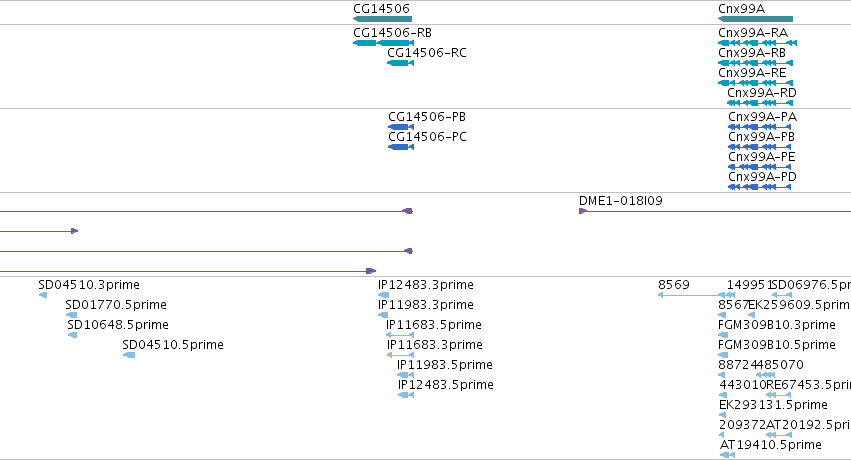Image resolution: width=851 pixels, height=460 pixels.
Task: Select EST label AT19410.5prime
Action: click(x=771, y=445)
